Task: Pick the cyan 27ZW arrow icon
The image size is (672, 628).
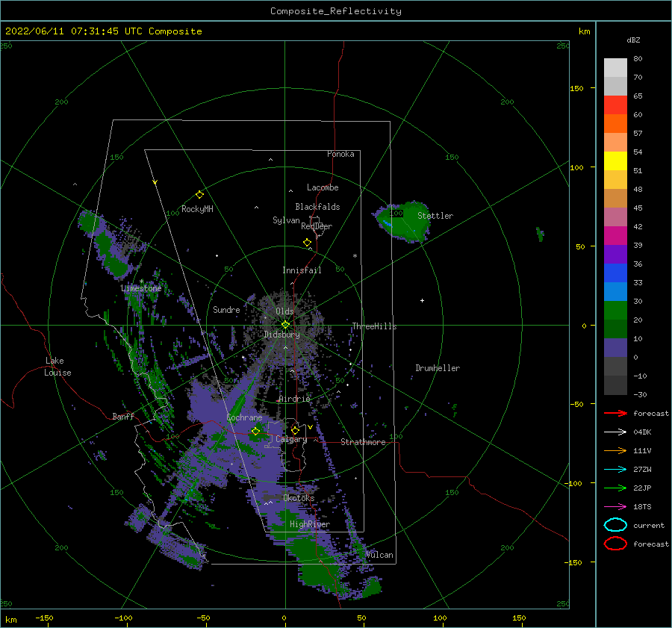Action: pos(615,470)
